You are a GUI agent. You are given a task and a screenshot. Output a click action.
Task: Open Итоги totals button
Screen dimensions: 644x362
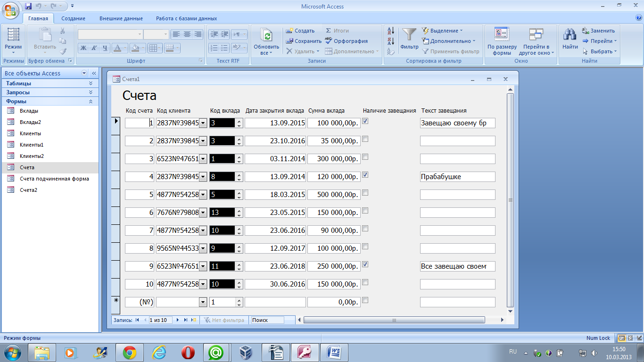click(337, 31)
